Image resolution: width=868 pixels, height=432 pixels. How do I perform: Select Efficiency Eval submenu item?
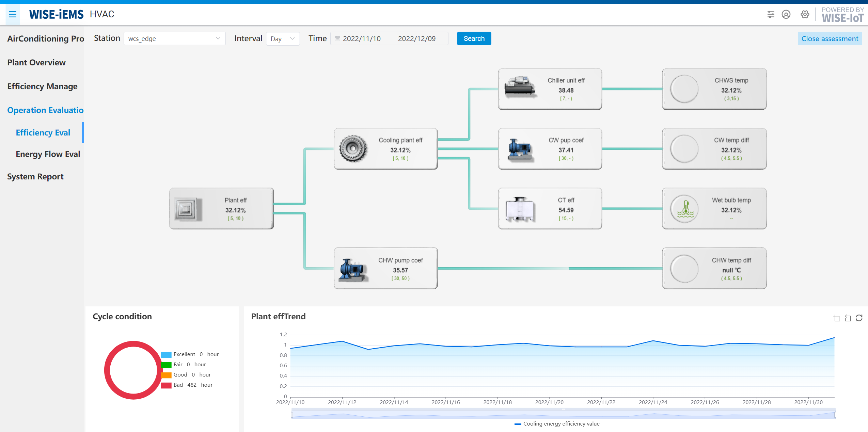pyautogui.click(x=43, y=133)
